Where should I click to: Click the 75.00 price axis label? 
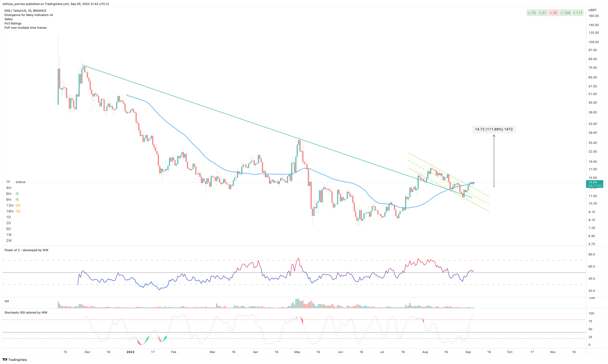point(592,68)
